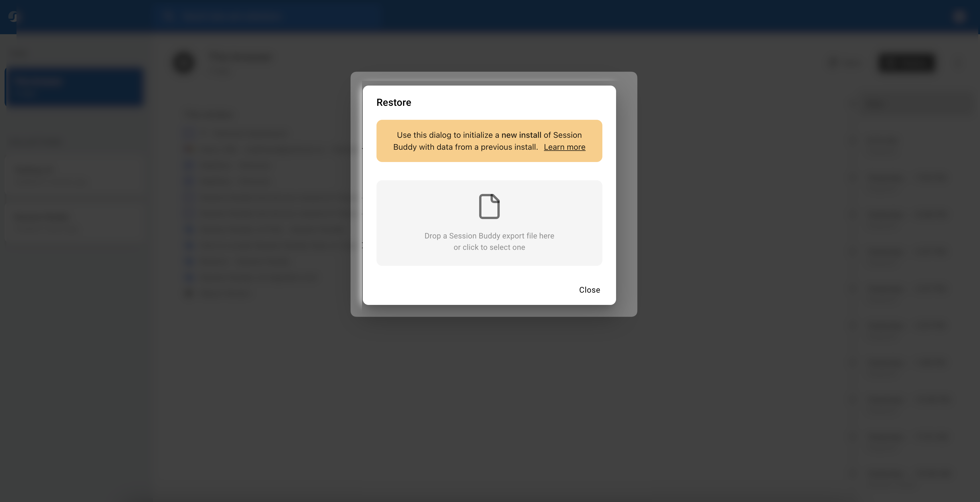Screen dimensions: 980x502
Task: Close the Restore dialog
Action: tap(589, 290)
